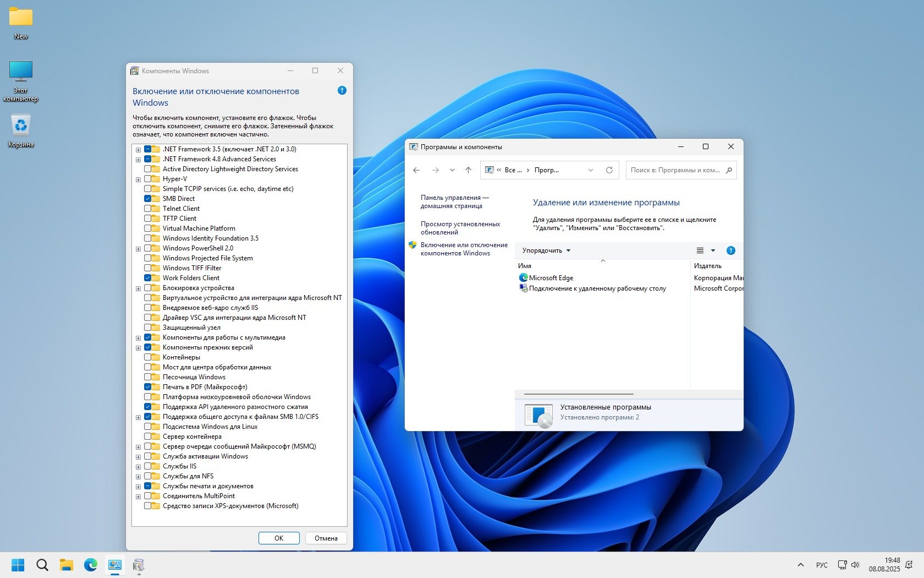Click the help icon in Windows Features dialog
924x578 pixels.
click(x=342, y=90)
